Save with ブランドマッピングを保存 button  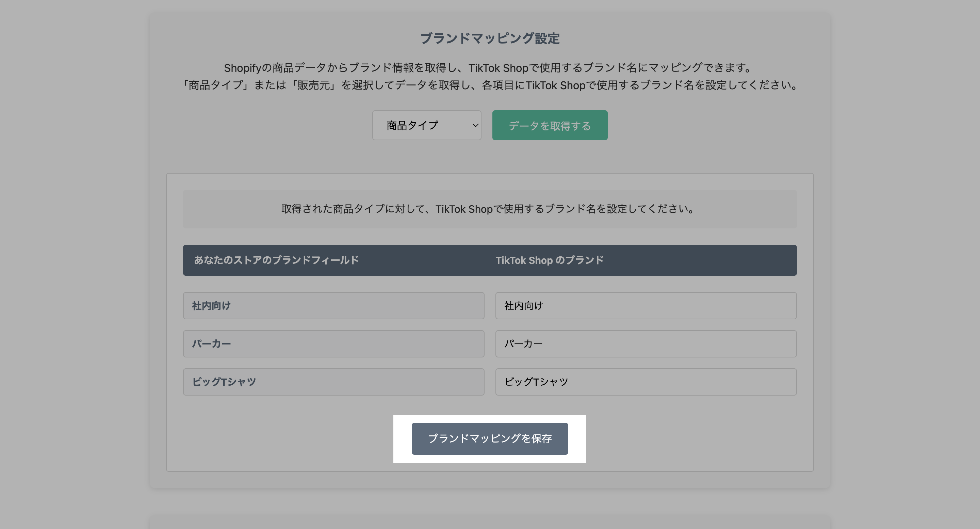pos(490,438)
